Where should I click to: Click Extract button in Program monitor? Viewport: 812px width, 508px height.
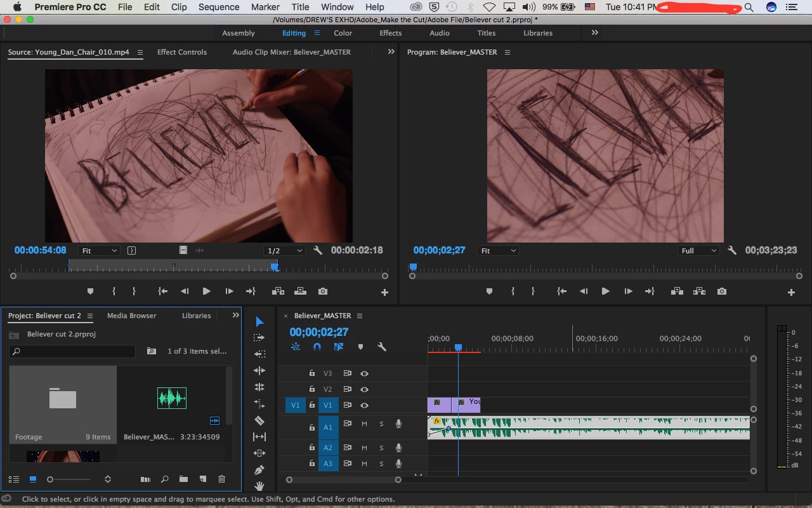[x=699, y=291]
